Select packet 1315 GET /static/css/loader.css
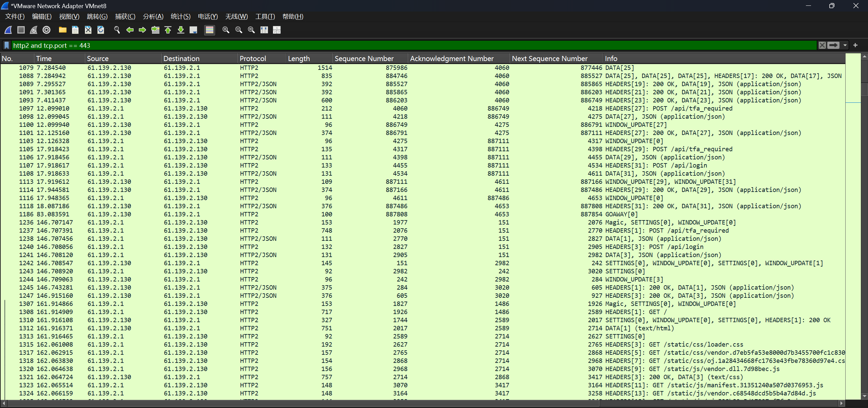Viewport: 868px width, 408px height. (x=423, y=345)
